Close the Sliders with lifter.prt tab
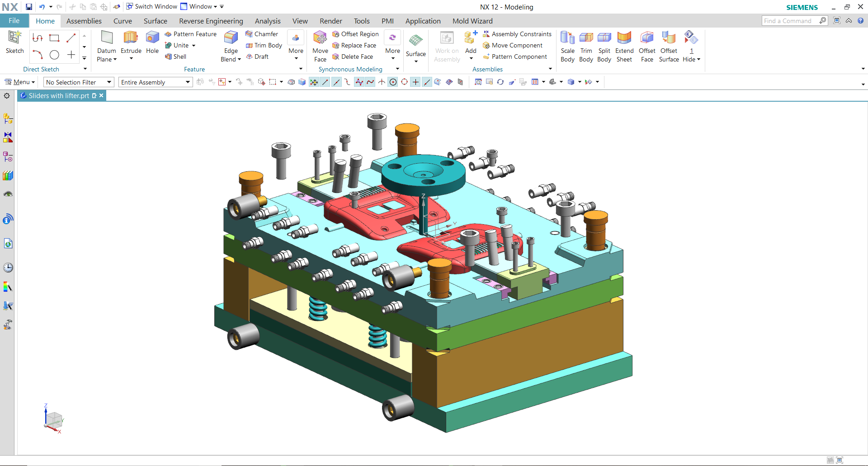868x466 pixels. click(101, 95)
